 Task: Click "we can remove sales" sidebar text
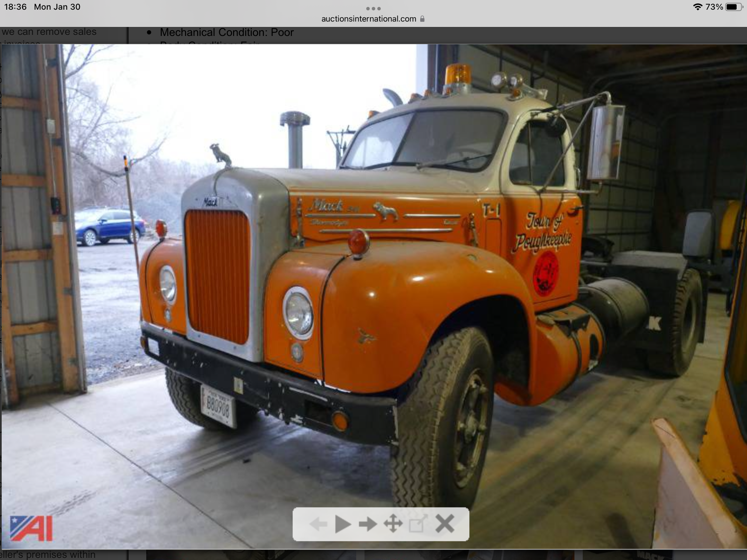tap(49, 31)
